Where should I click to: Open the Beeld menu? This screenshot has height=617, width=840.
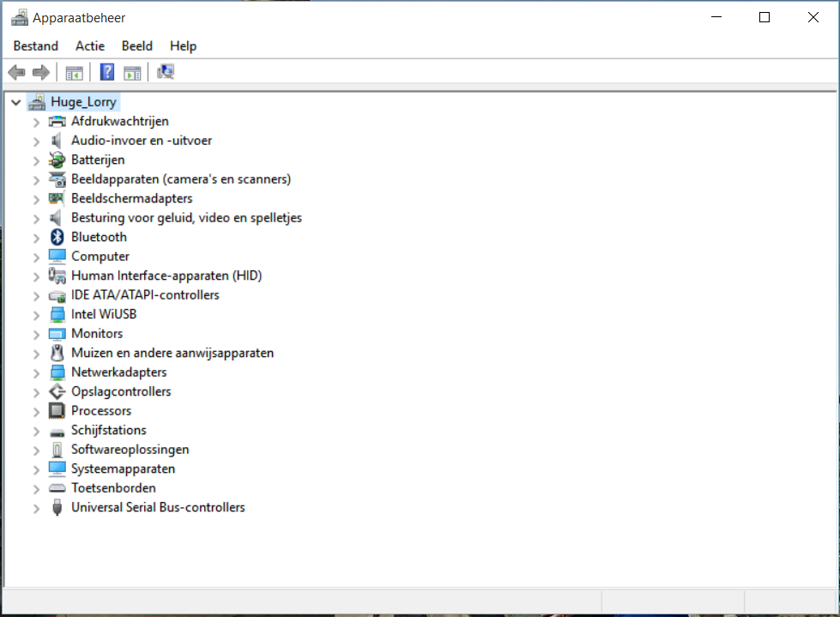pos(137,46)
